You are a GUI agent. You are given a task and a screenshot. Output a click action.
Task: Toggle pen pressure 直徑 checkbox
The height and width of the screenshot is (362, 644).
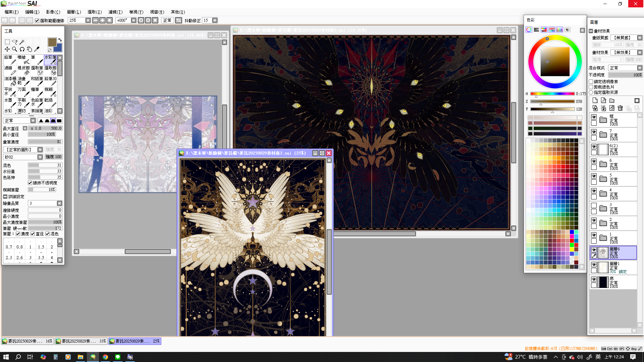pos(33,234)
